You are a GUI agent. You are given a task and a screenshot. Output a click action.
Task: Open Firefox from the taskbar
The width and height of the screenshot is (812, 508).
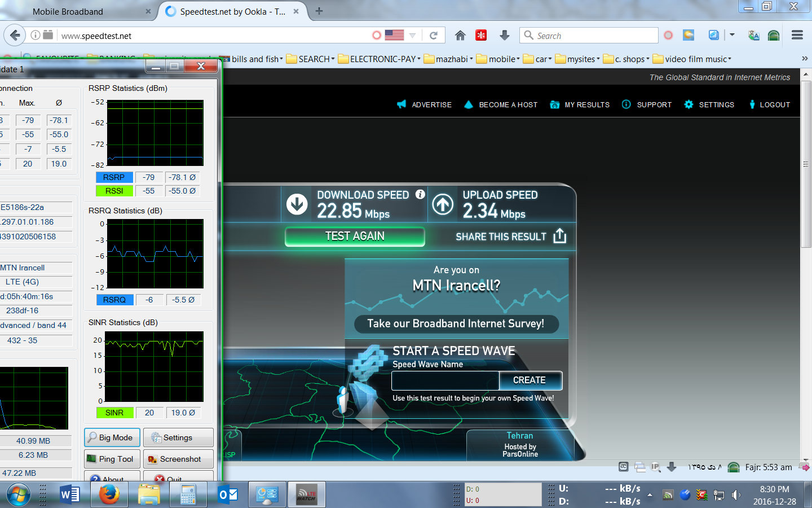pos(109,495)
